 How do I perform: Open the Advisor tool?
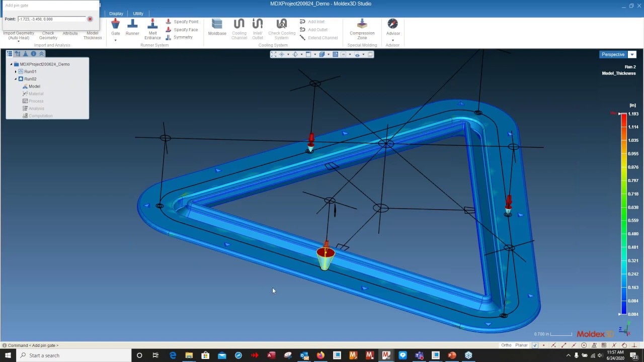click(x=393, y=27)
